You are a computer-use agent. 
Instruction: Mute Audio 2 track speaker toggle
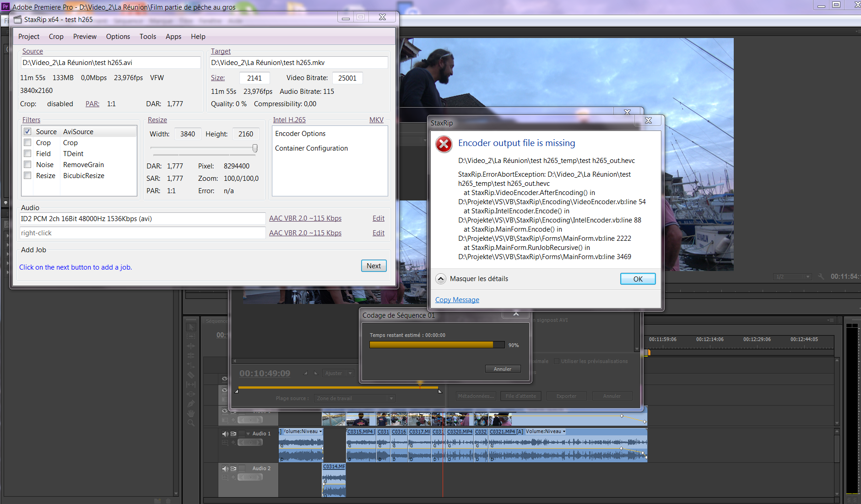(225, 468)
